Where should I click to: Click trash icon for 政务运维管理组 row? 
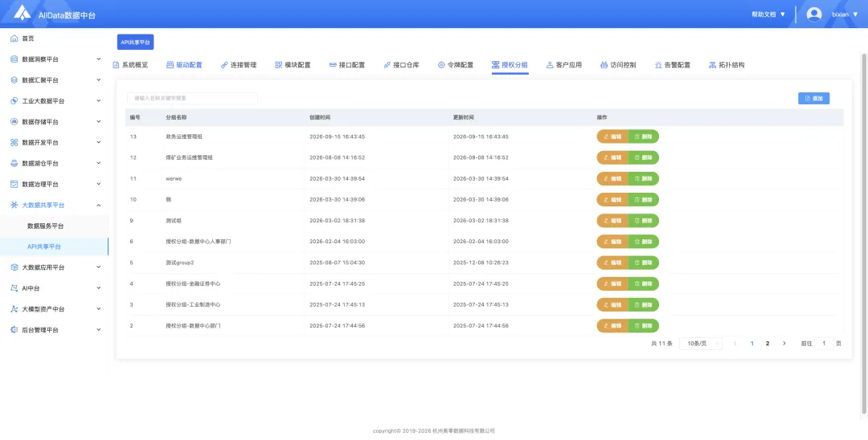click(637, 136)
